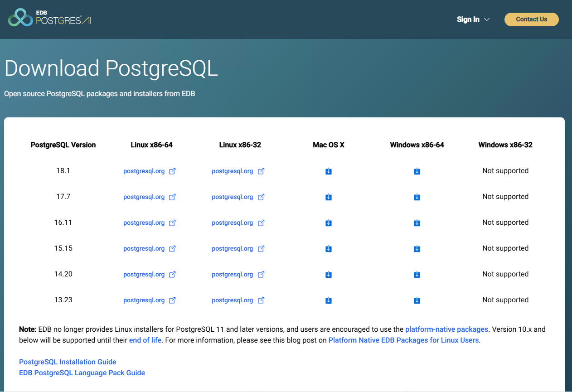Download PostgreSQL 14.20 for Mac OS X
The image size is (572, 392).
329,275
